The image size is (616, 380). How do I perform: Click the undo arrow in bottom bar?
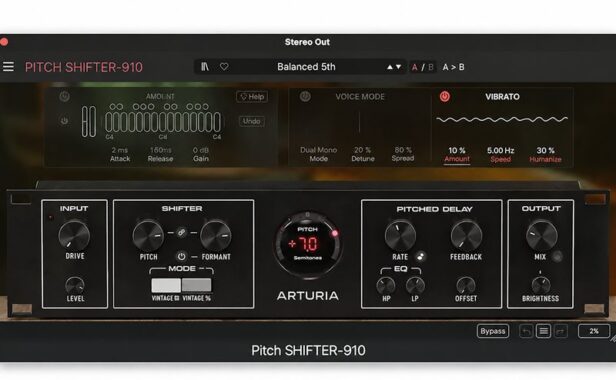[x=526, y=332]
